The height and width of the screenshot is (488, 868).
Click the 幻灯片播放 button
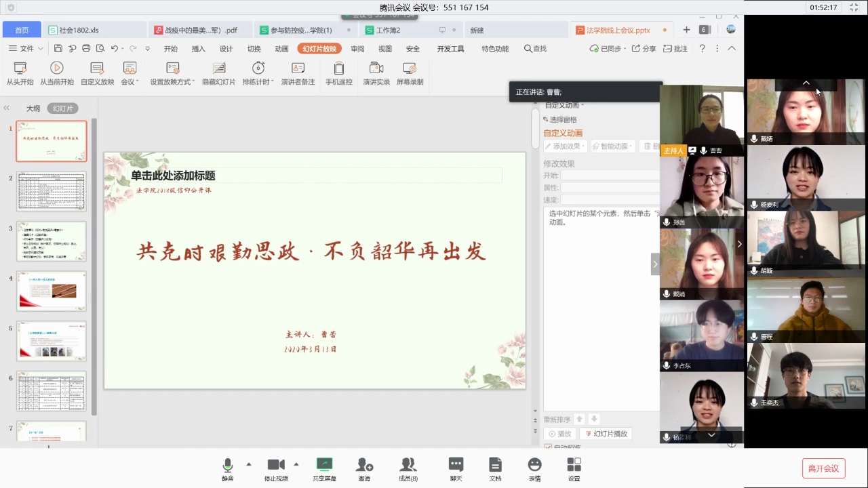pyautogui.click(x=606, y=434)
